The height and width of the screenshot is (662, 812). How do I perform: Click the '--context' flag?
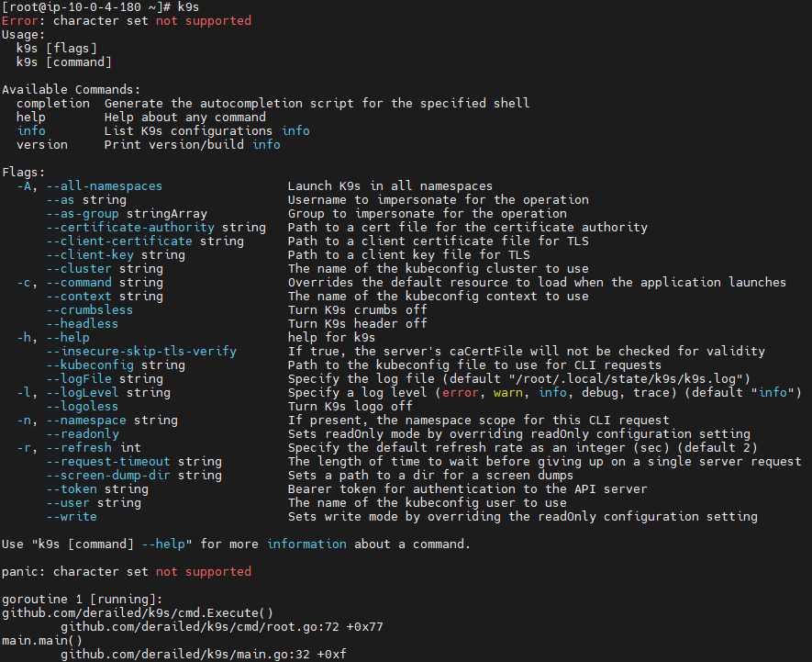pyautogui.click(x=79, y=296)
